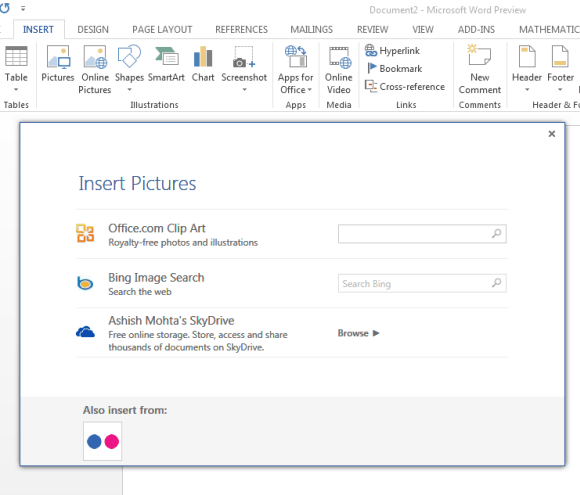
Task: Insert from Flickr using its dot logo
Action: (x=102, y=441)
